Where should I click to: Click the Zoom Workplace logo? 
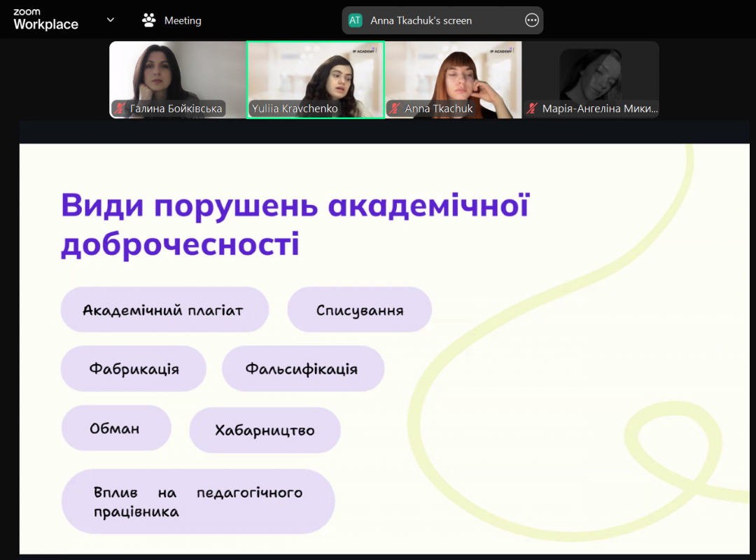tap(45, 20)
